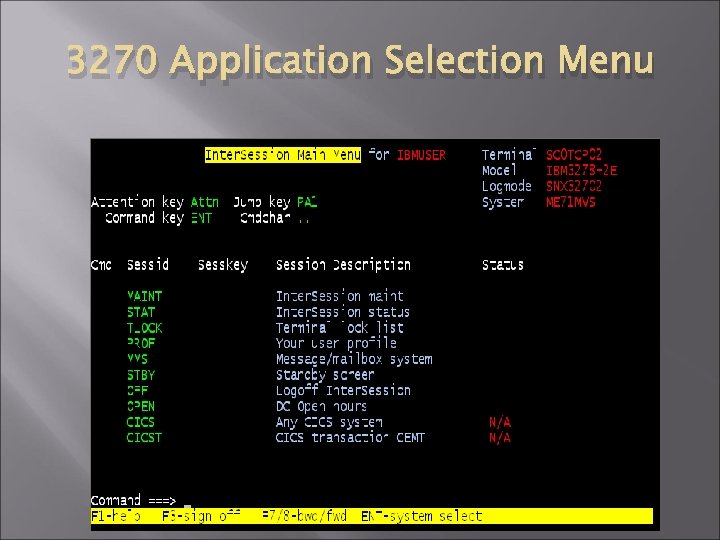Click the Logoff InterSession description

(x=343, y=391)
